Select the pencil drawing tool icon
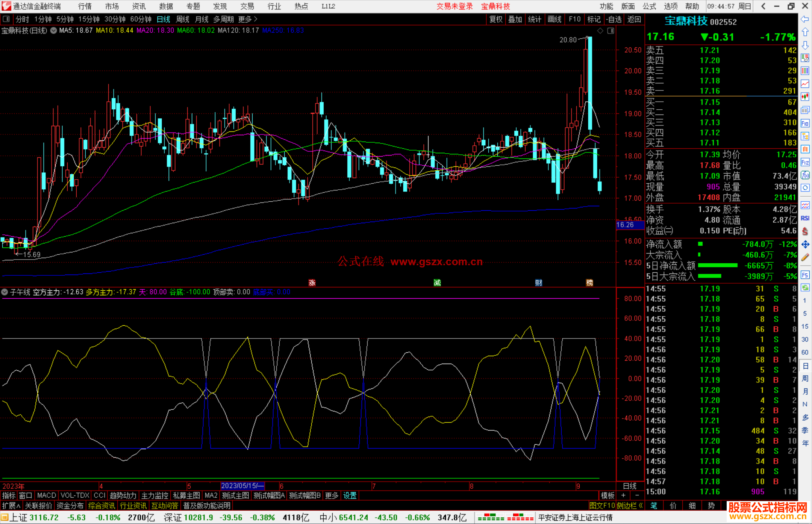Viewport: 812px width, 524px height. 805,257
